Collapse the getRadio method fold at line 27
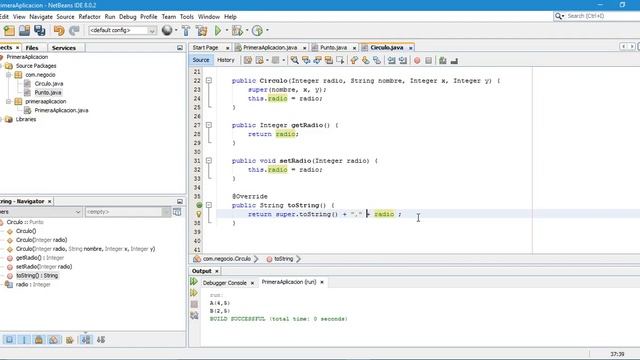 pyautogui.click(x=209, y=125)
